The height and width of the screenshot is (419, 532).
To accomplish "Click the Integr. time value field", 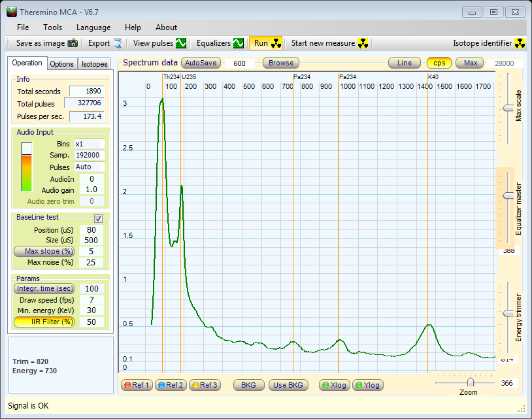I will [x=91, y=289].
